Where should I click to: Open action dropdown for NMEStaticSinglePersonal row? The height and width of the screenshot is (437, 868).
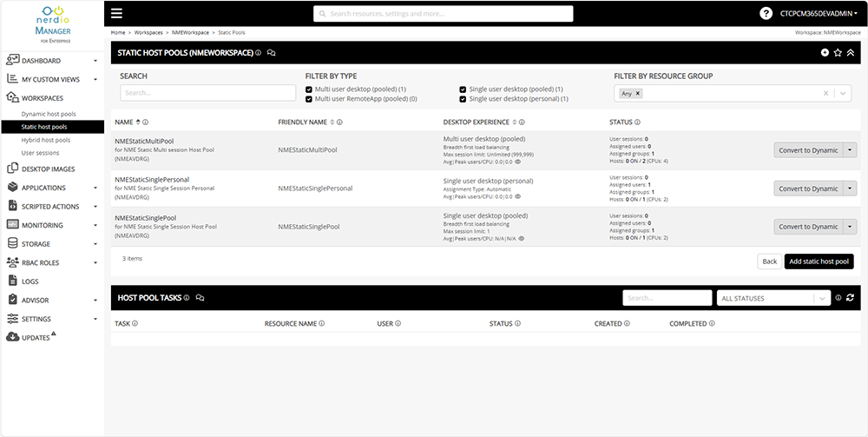[x=850, y=189]
